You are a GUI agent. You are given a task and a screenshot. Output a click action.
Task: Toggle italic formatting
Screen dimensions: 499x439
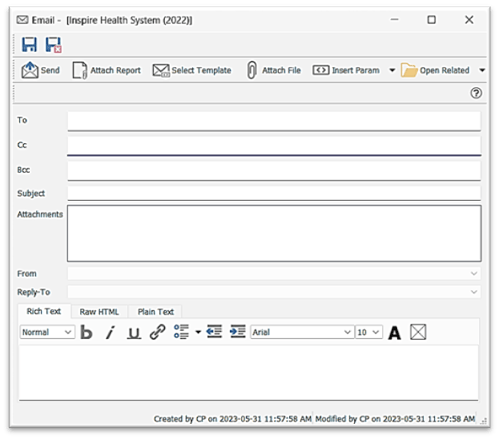(110, 332)
